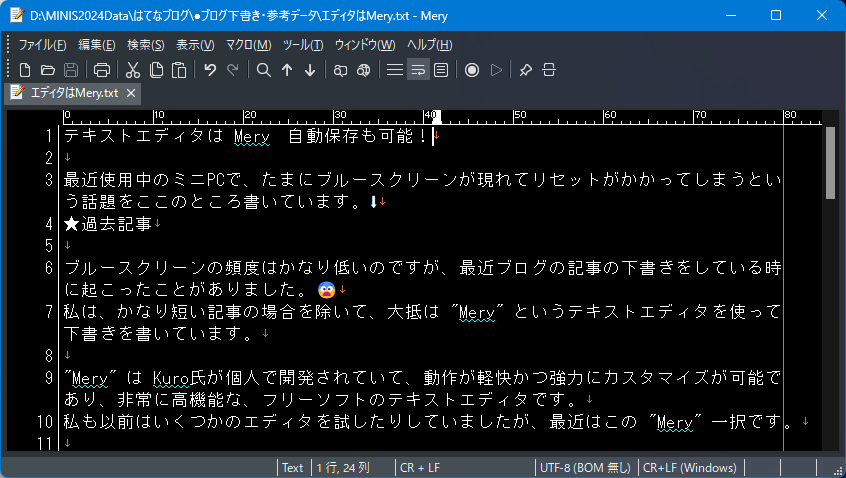This screenshot has width=846, height=478.
Task: Toggle the highlighted wrap-by-characters button
Action: (418, 70)
